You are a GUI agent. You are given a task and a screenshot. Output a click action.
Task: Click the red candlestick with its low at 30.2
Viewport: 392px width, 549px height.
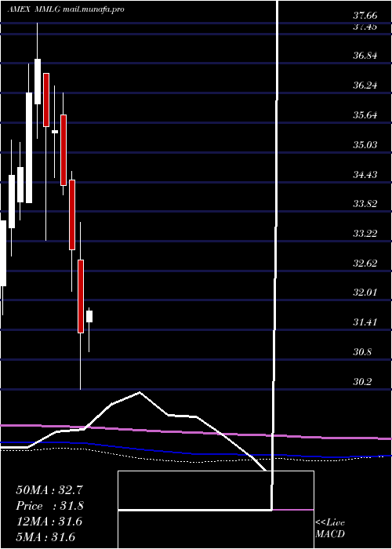click(x=81, y=296)
